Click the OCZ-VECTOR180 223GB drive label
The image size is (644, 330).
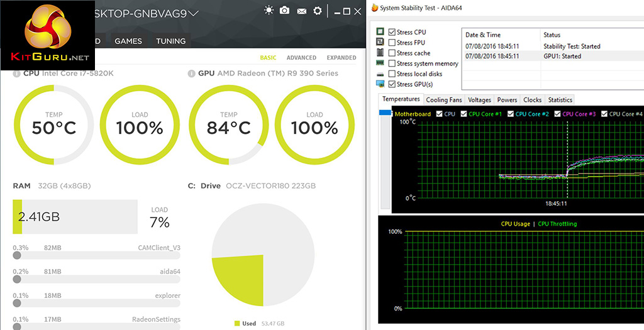pos(270,186)
